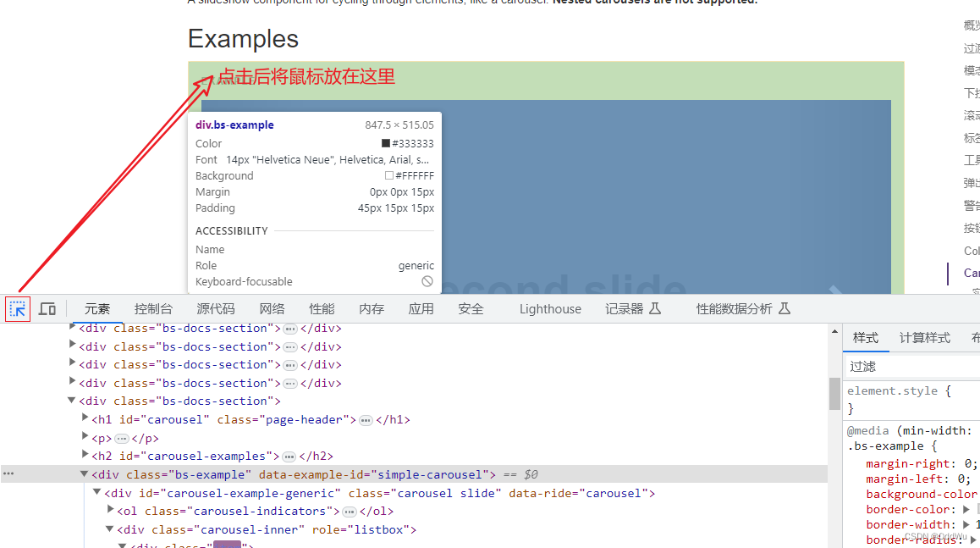
Task: Toggle the device emulation toolbar icon
Action: click(x=47, y=308)
